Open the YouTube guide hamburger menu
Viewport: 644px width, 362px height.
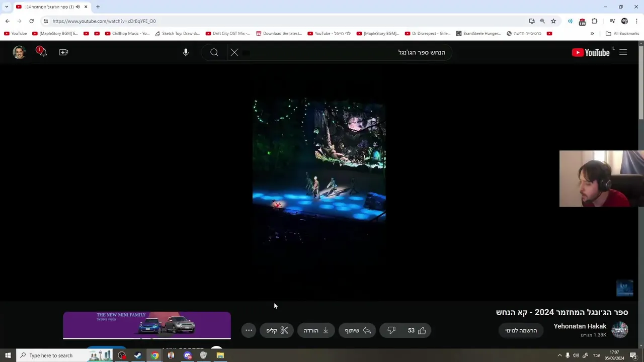click(623, 52)
